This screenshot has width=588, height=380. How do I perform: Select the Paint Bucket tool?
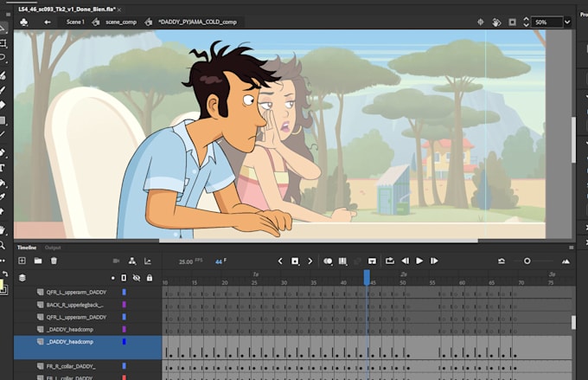[x=3, y=183]
